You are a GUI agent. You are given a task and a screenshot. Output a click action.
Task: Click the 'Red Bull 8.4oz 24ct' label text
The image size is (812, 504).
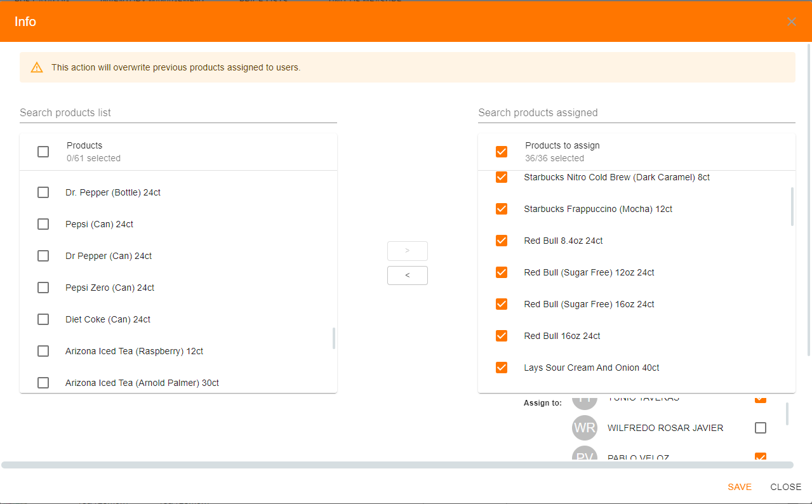(564, 241)
